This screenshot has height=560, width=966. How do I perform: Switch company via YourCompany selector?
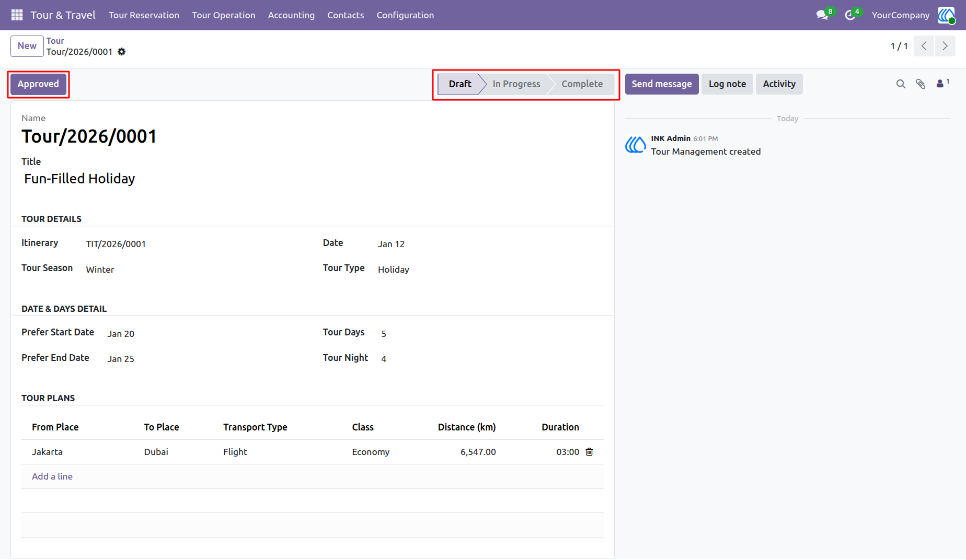(901, 15)
